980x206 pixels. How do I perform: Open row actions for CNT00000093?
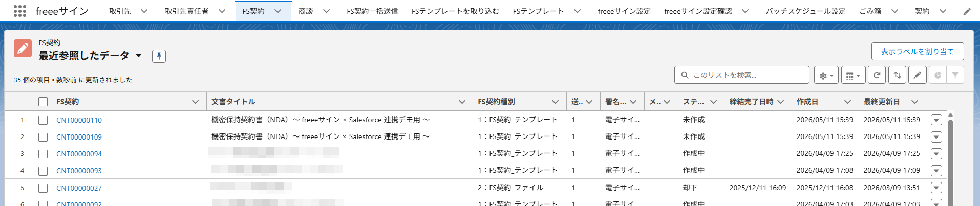coord(936,171)
